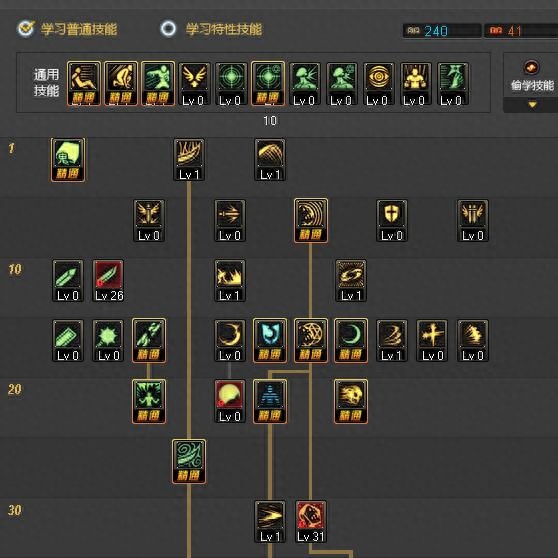
Task: Select the blue shield mastered skill icon
Action: click(270, 341)
